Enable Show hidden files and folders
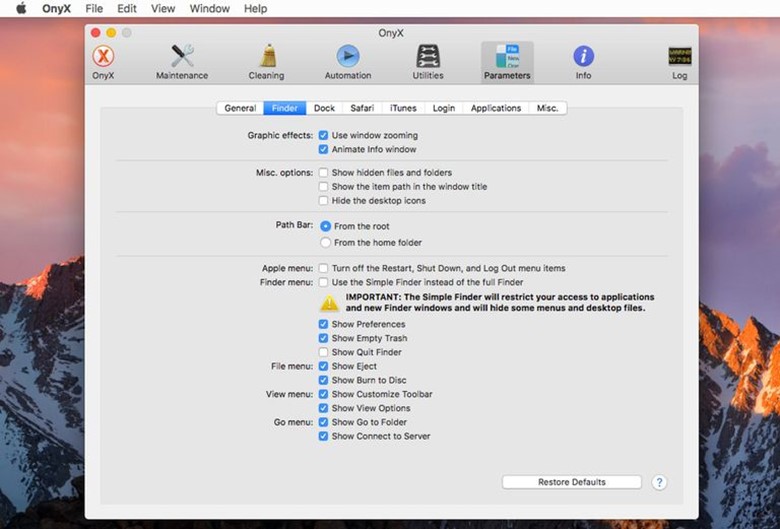This screenshot has height=529, width=780. pos(323,173)
